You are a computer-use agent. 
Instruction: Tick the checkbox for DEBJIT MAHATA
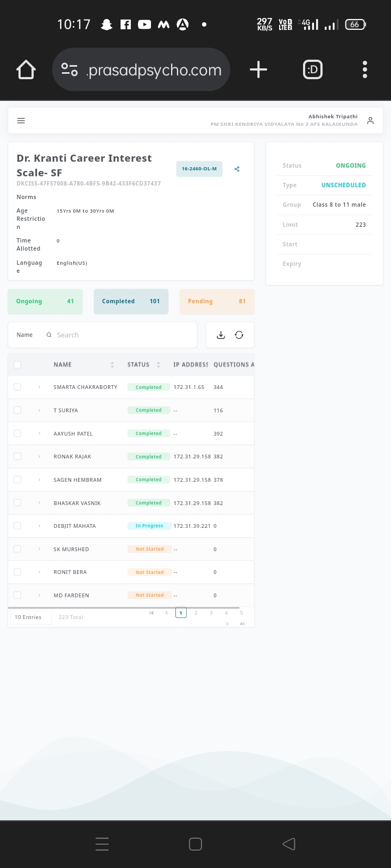click(17, 526)
